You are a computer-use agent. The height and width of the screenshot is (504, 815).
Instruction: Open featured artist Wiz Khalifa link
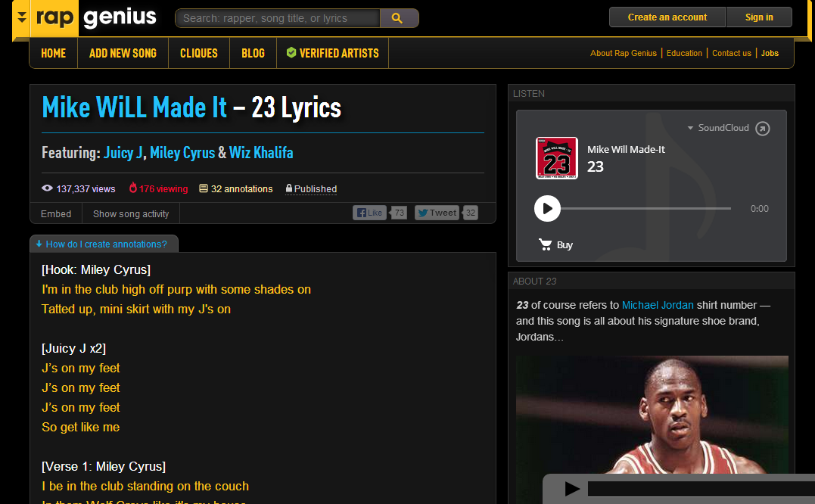(x=261, y=153)
